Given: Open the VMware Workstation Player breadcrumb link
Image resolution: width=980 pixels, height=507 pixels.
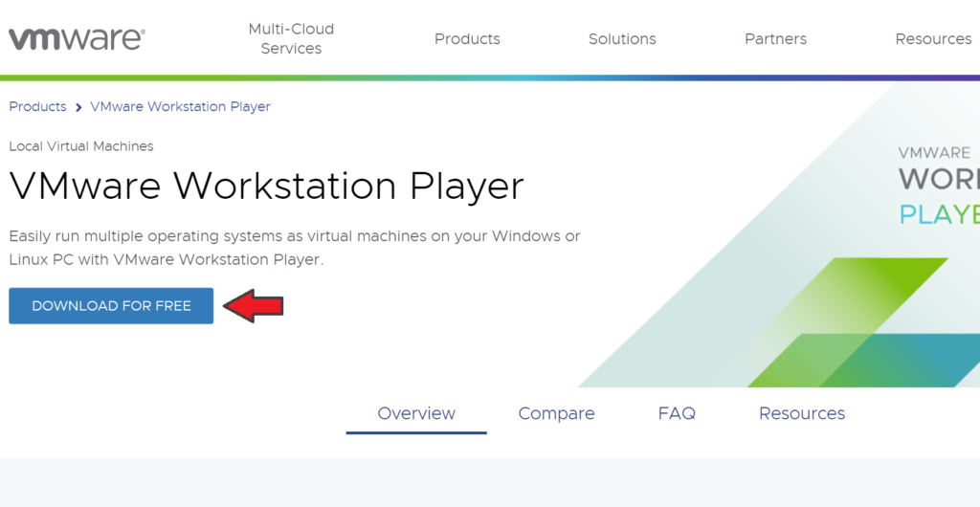Looking at the screenshot, I should (180, 107).
